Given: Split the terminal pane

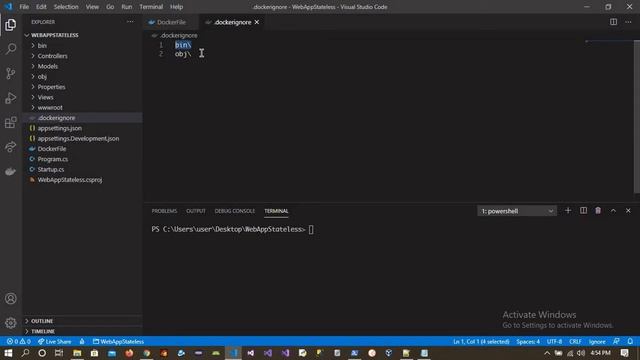Looking at the screenshot, I should [x=583, y=211].
